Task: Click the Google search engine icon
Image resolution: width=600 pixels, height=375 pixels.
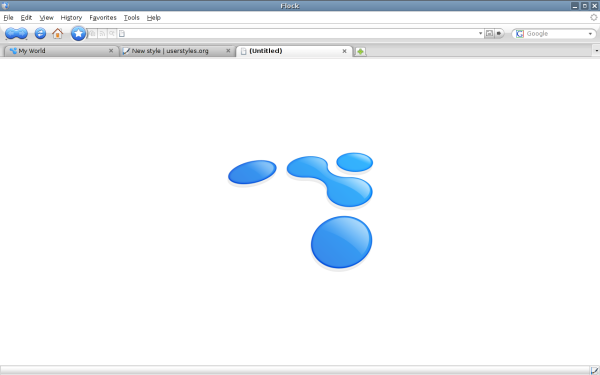Action: (519, 34)
